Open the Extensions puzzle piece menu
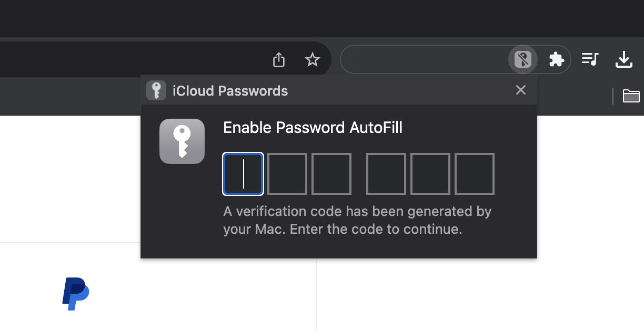 click(556, 59)
